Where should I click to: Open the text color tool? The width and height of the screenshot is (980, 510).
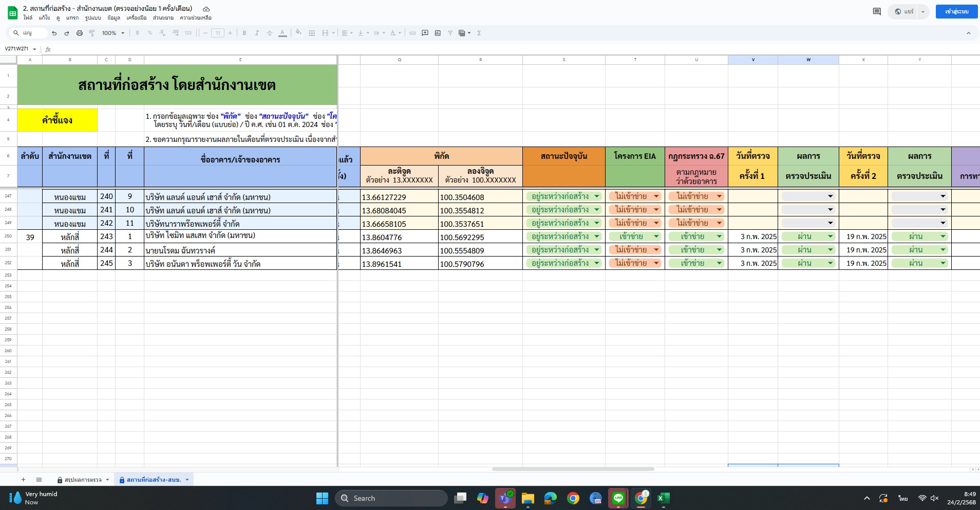pyautogui.click(x=282, y=33)
